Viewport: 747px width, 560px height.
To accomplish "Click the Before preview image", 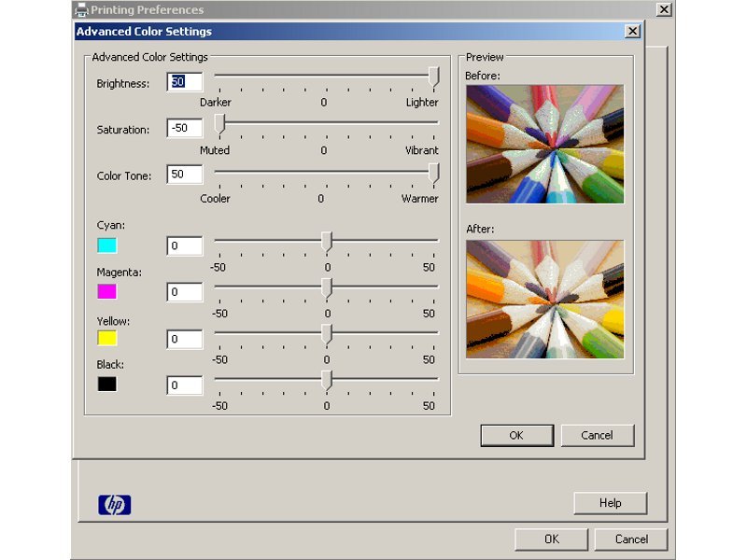I will click(545, 145).
